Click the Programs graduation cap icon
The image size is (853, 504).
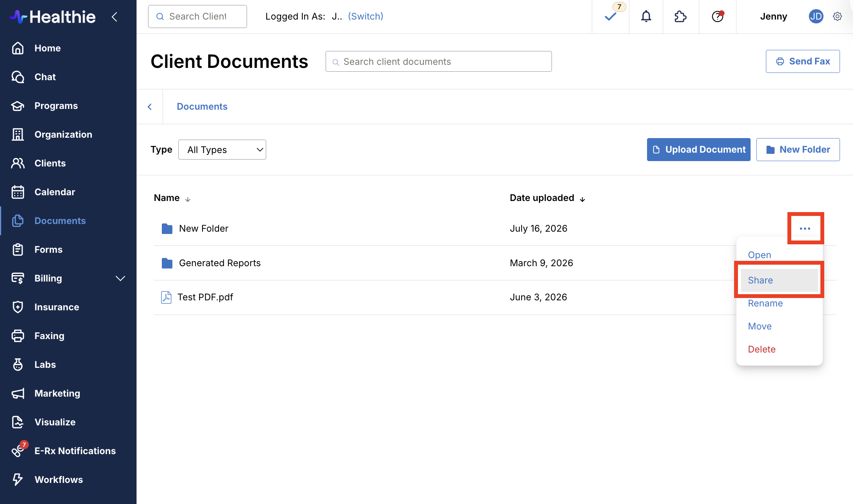coord(18,106)
